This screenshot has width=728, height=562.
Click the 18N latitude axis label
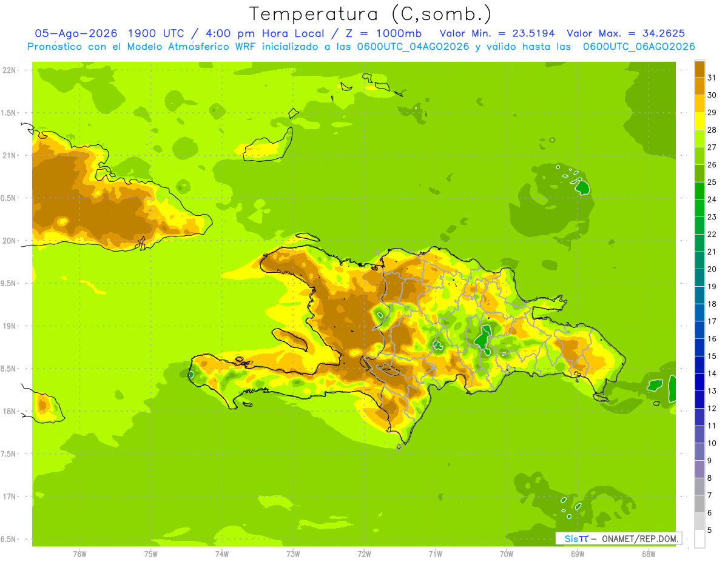(10, 411)
